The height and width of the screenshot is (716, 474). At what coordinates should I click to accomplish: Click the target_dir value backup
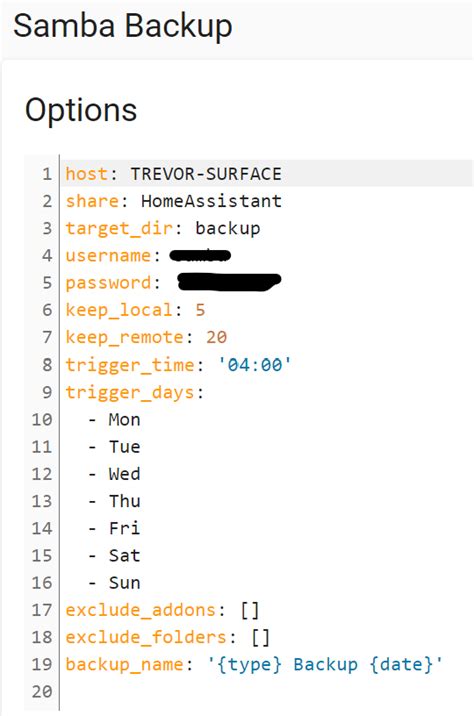[227, 228]
